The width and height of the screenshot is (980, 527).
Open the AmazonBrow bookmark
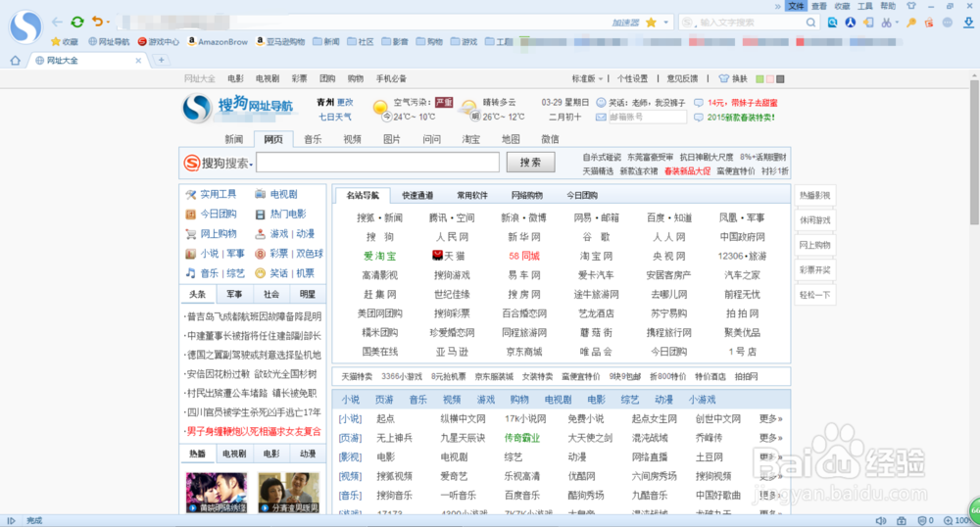click(219, 42)
